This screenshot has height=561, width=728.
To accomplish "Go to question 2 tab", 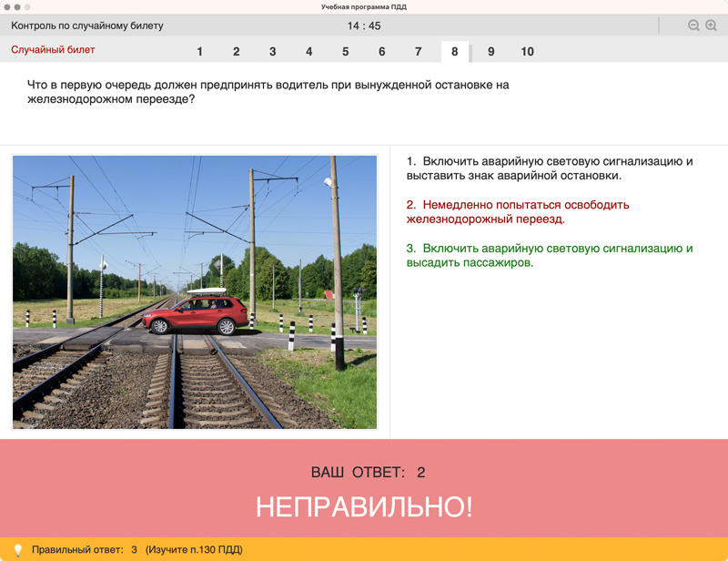I will [237, 52].
